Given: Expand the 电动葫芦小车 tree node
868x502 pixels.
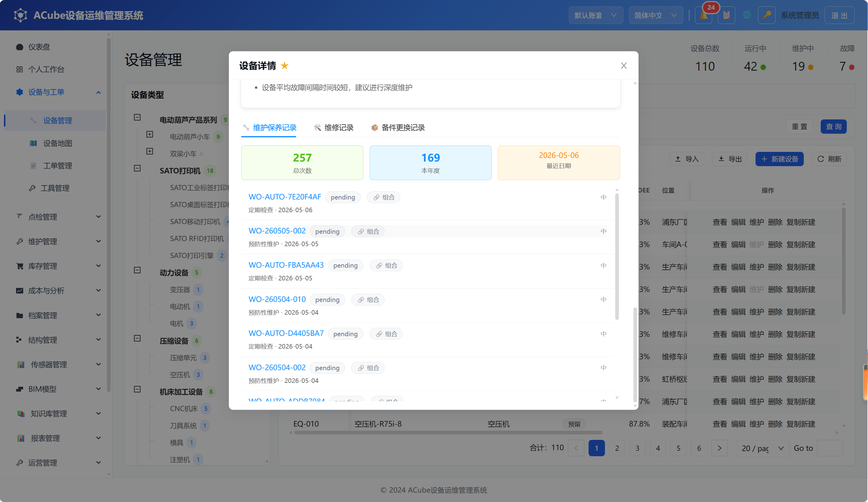Looking at the screenshot, I should [149, 134].
